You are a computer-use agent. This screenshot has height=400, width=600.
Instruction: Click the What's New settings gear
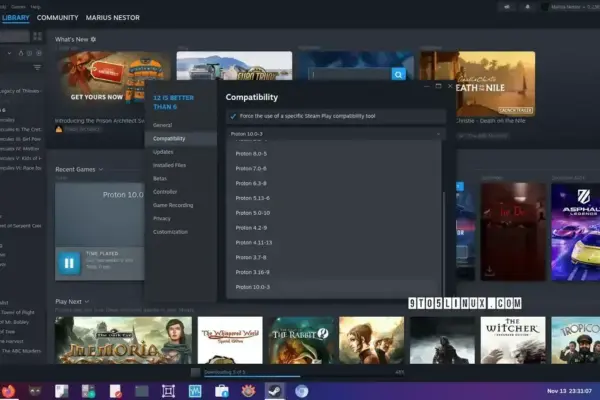coord(93,39)
